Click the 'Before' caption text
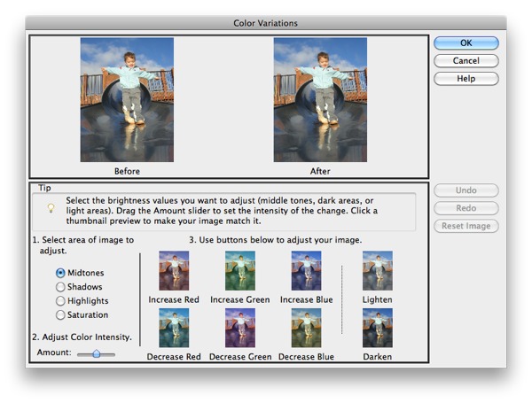Screen dimensions: 532x403 point(127,171)
